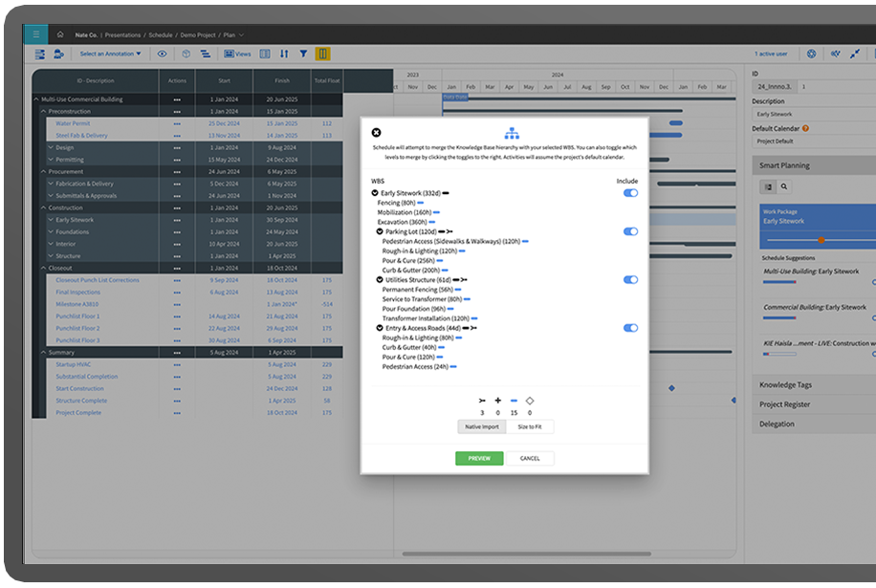The image size is (876, 588).
Task: Switch off Include toggle for Utilities Structure
Action: tap(630, 280)
